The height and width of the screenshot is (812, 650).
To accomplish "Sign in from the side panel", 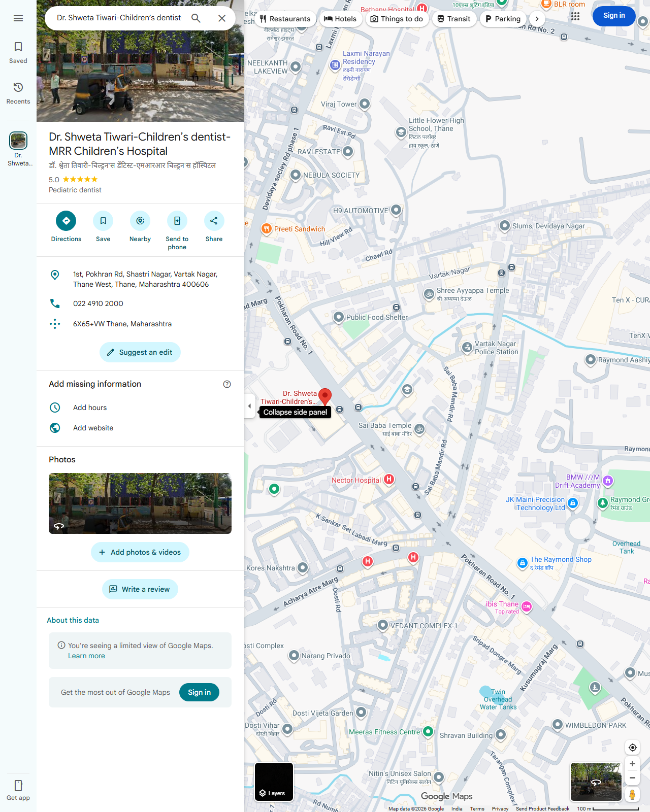I will [199, 692].
